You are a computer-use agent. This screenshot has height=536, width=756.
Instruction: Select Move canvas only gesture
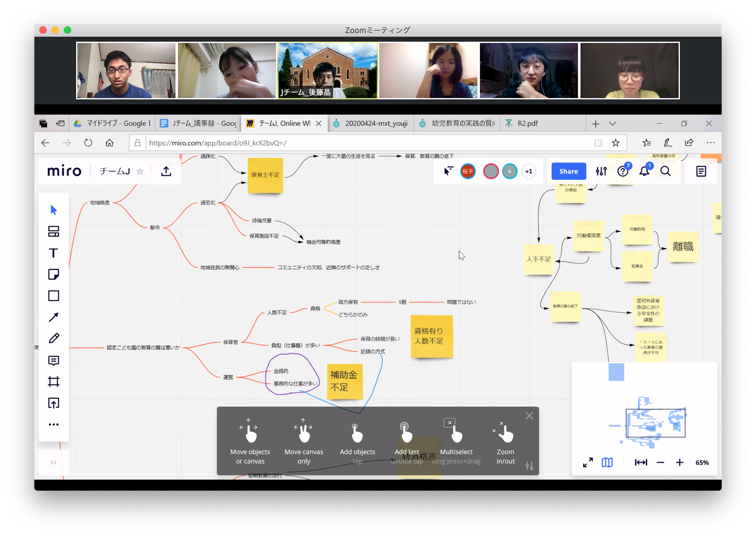(304, 442)
